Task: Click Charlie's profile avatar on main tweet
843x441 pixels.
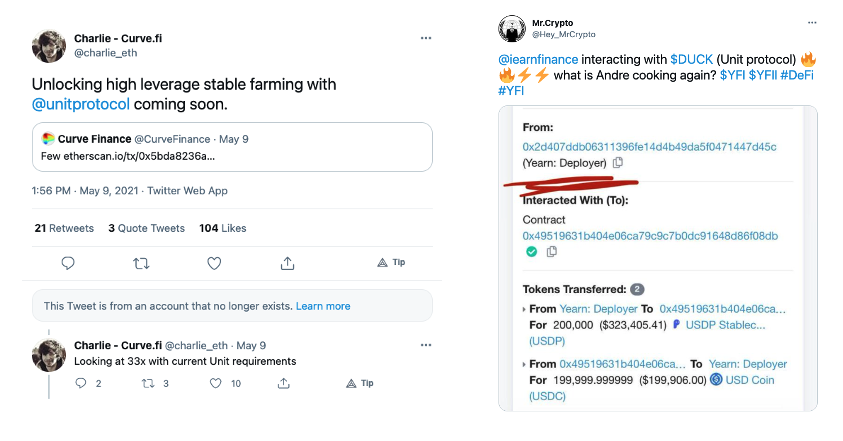Action: click(x=49, y=46)
